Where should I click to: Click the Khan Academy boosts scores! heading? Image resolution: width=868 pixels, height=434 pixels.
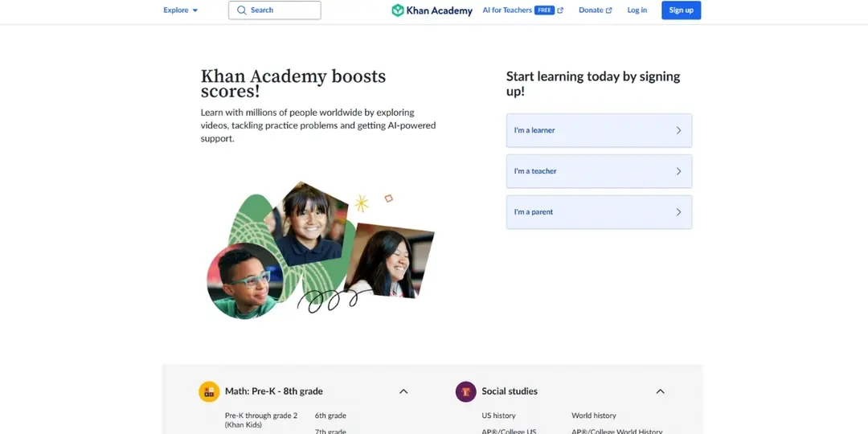pos(293,84)
